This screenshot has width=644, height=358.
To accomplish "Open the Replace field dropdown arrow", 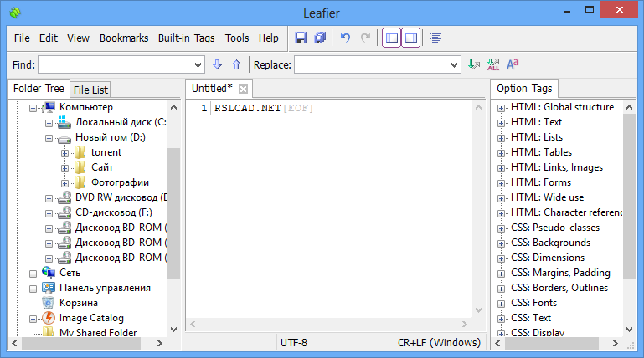I will [454, 64].
